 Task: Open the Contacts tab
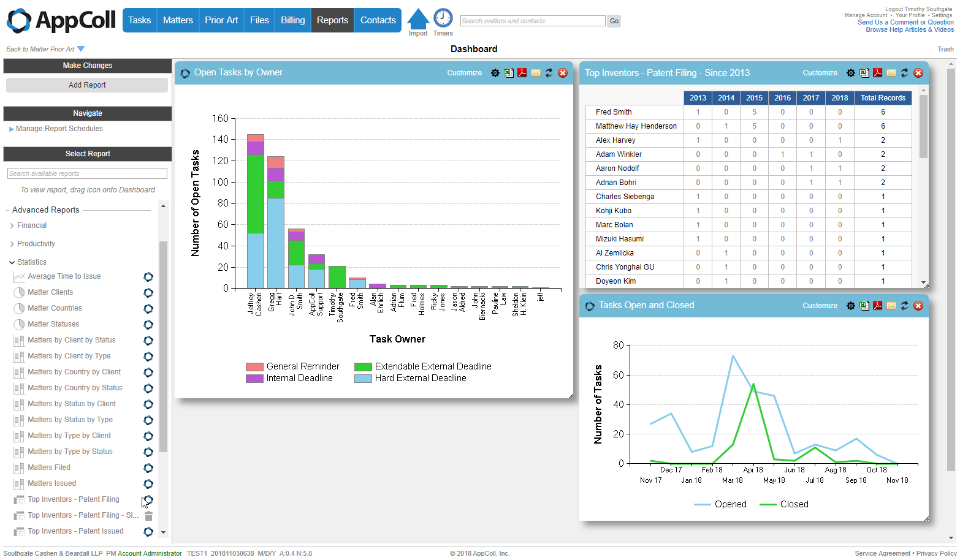(x=378, y=20)
